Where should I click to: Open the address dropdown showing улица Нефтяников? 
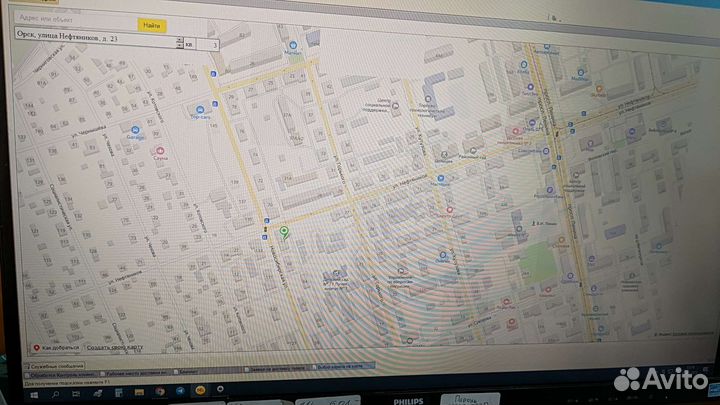pos(179,43)
